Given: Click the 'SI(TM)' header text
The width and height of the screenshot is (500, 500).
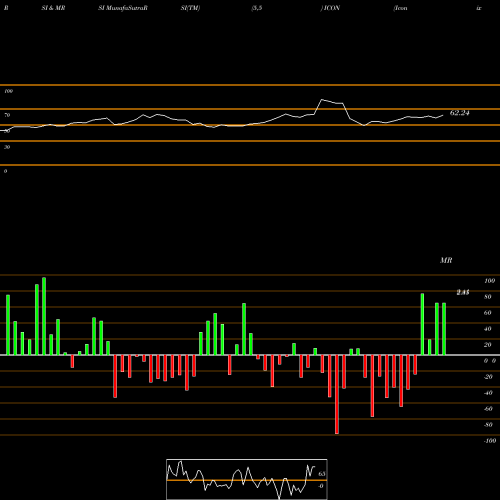Looking at the screenshot, I should click(x=190, y=8).
